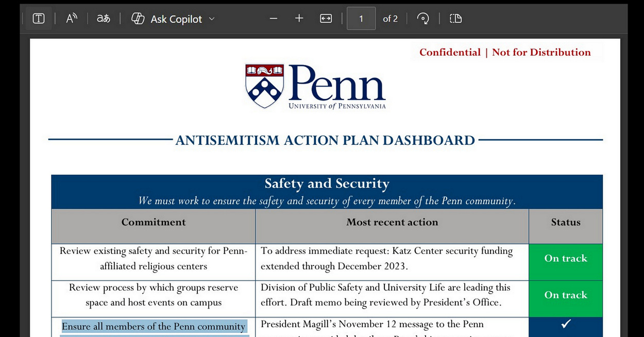Click the 'of 2' page count label
The height and width of the screenshot is (337, 644).
click(391, 19)
